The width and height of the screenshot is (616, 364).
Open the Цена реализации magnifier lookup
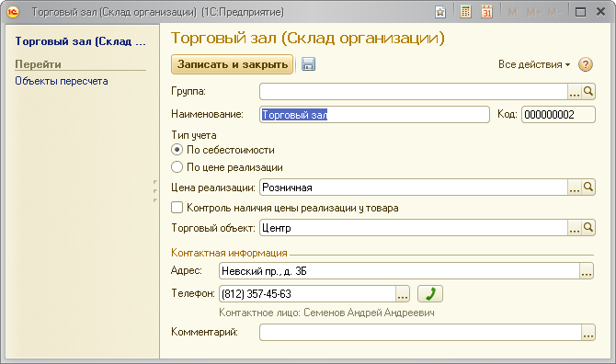[x=588, y=188]
